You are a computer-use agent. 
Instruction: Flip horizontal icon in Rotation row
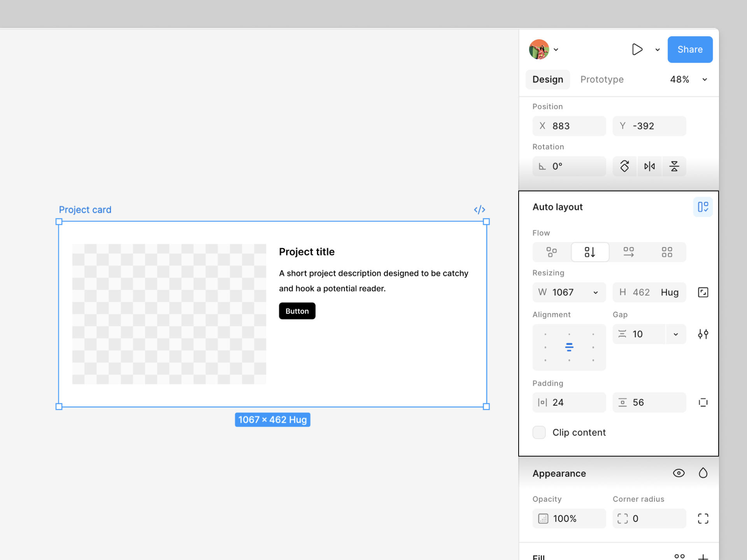tap(649, 166)
